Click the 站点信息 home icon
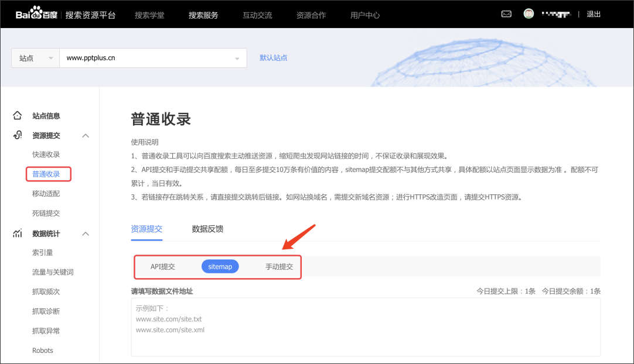Viewport: 634px width, 364px height. [x=18, y=115]
